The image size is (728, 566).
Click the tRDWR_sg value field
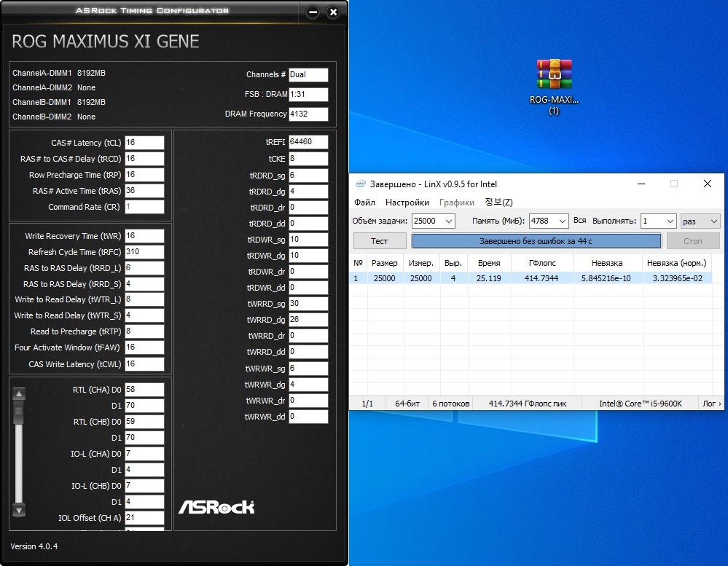pos(308,240)
